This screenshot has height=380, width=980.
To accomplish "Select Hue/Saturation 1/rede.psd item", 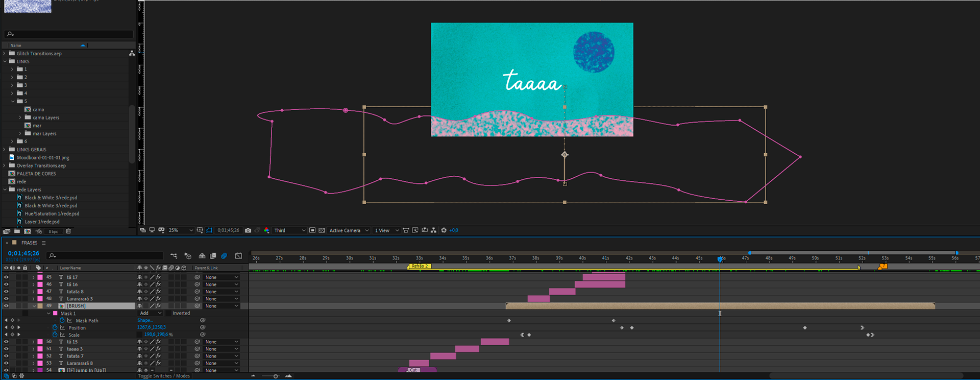I will [x=52, y=213].
